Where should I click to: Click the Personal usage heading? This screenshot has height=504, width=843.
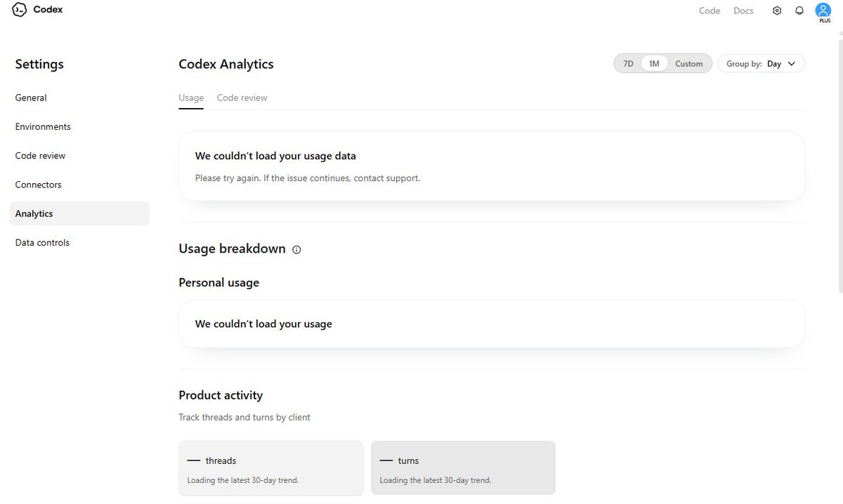pyautogui.click(x=218, y=283)
